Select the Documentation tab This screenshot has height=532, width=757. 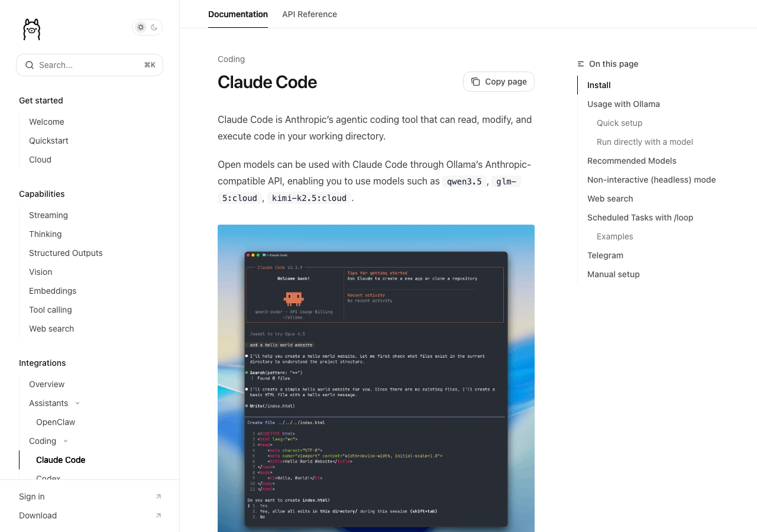(238, 14)
